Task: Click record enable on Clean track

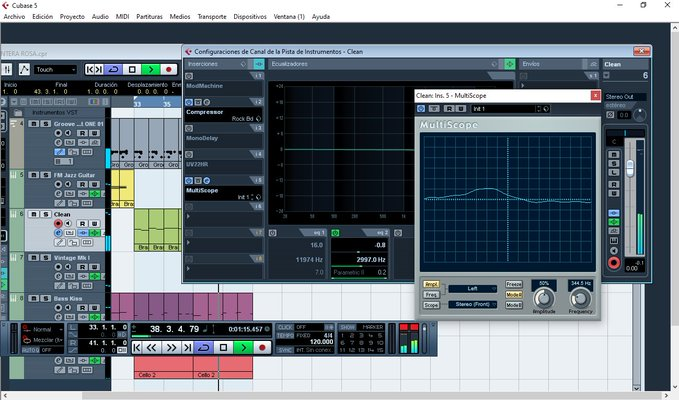Action: (x=58, y=223)
